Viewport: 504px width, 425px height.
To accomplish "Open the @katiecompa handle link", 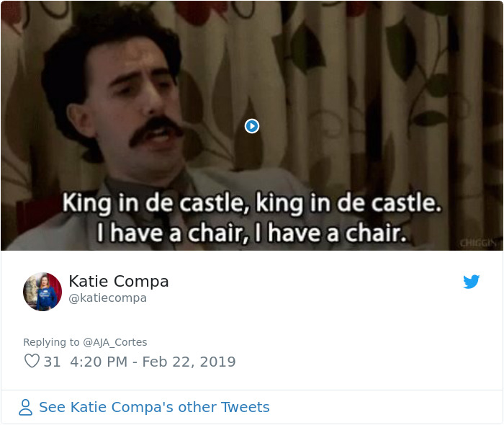I will coord(107,298).
